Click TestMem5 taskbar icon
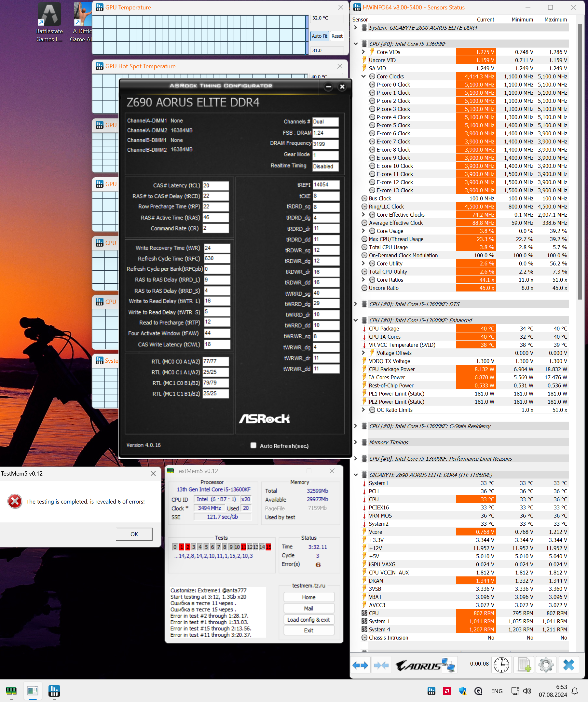 click(x=11, y=691)
